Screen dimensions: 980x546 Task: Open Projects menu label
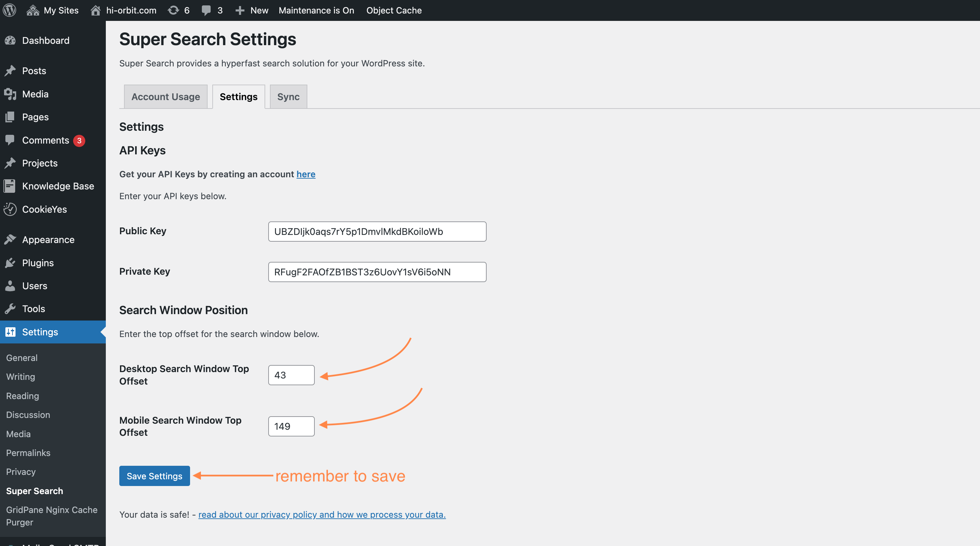[40, 163]
